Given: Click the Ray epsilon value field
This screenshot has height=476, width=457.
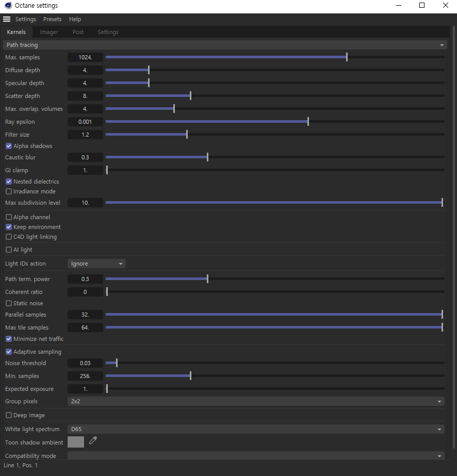Looking at the screenshot, I should click(x=85, y=122).
